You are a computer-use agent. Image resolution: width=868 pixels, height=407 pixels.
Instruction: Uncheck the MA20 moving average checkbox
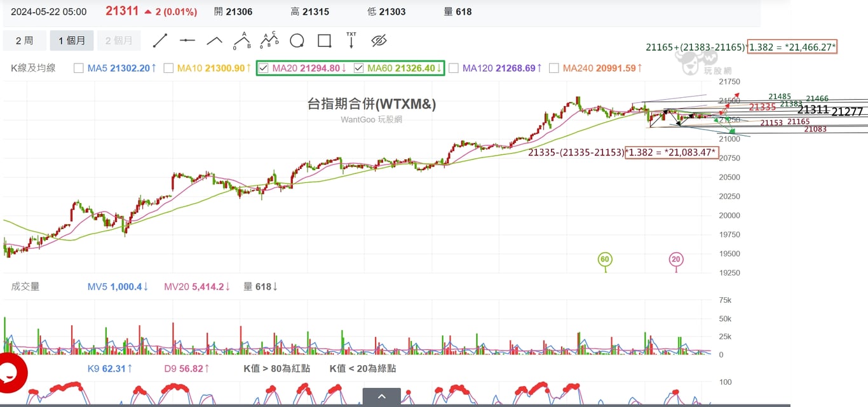[x=264, y=68]
